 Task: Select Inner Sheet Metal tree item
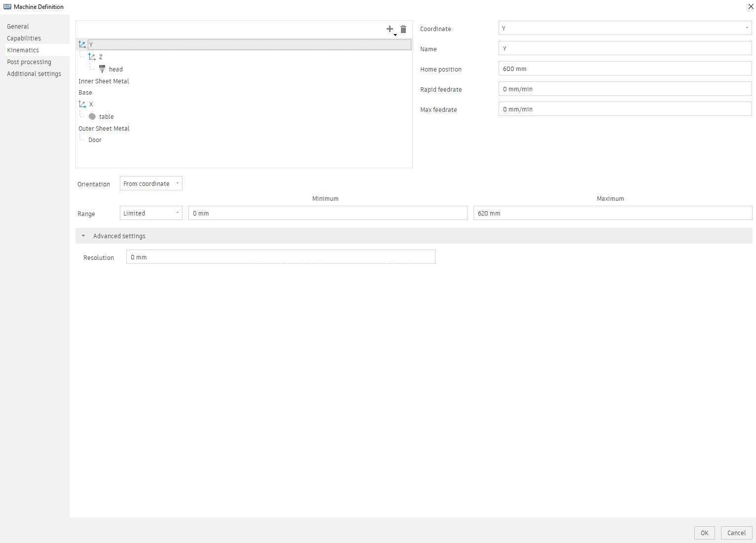pos(104,81)
